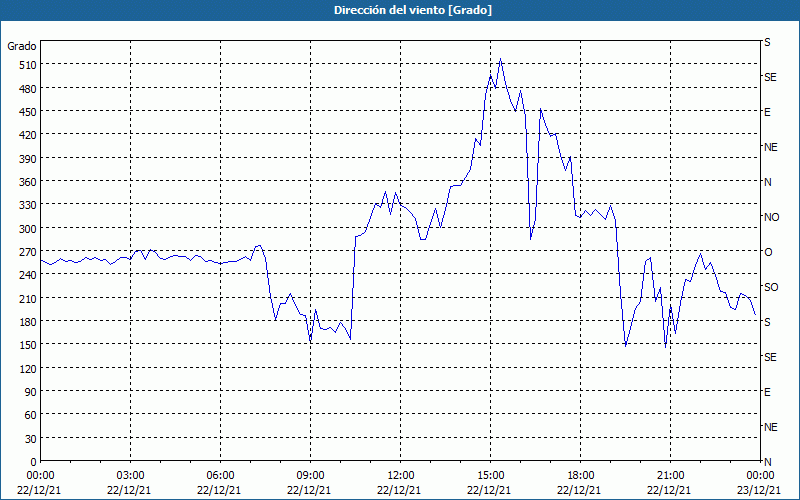Click the 480 value on the degree axis
This screenshot has width=800, height=500.
(x=27, y=89)
